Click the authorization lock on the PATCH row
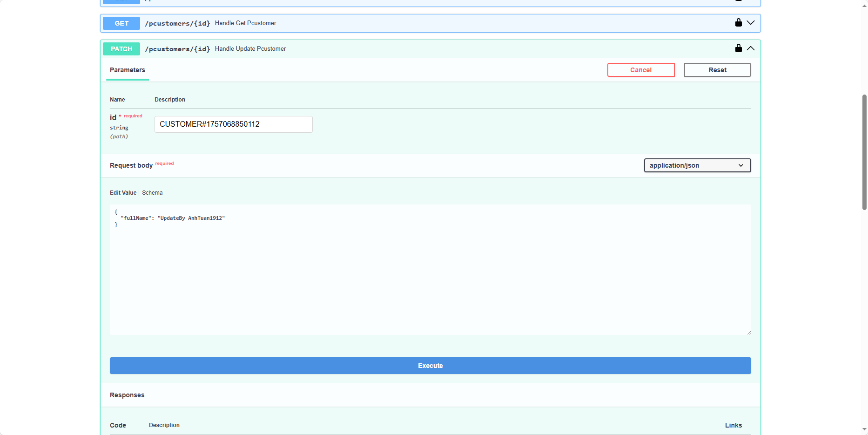Viewport: 868px width, 435px height. (738, 48)
